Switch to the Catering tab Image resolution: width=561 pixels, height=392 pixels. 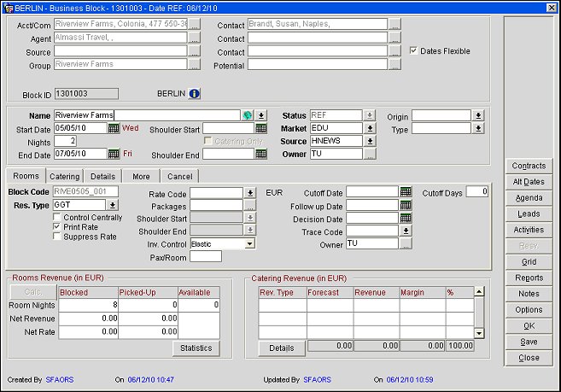coord(65,176)
